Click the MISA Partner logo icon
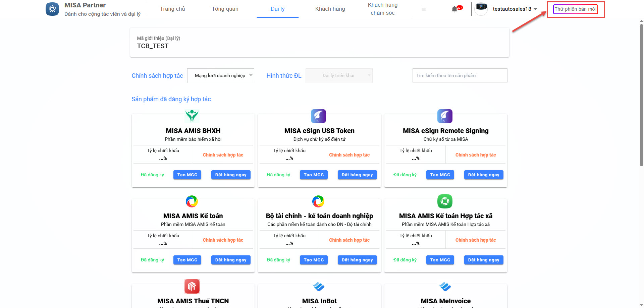The height and width of the screenshot is (308, 644). click(52, 9)
